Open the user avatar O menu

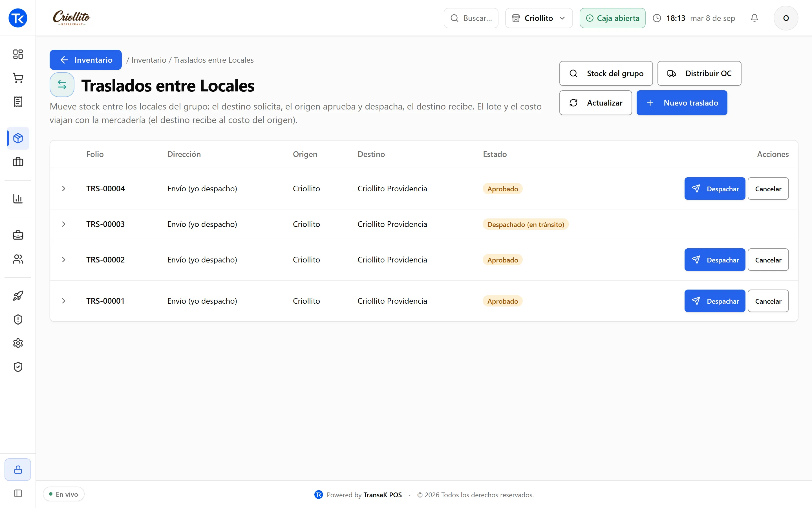pos(786,18)
